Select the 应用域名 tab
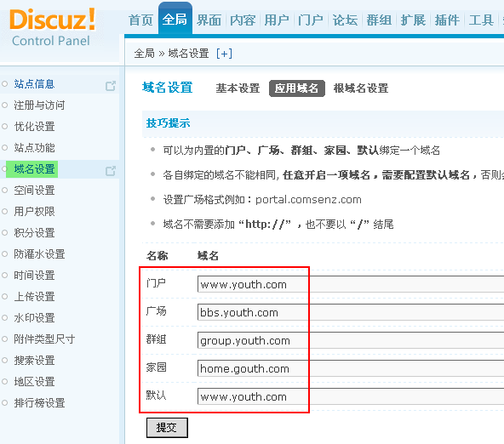The image size is (504, 444). pyautogui.click(x=297, y=88)
